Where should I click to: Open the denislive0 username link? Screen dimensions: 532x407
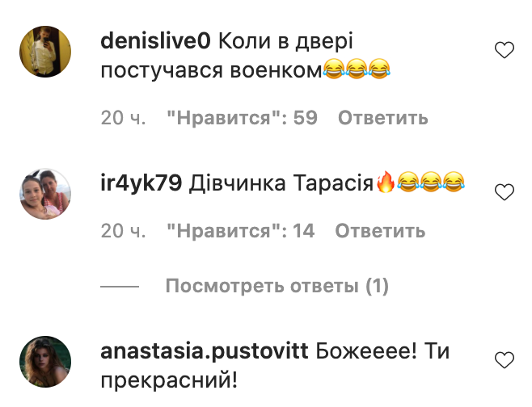(156, 41)
